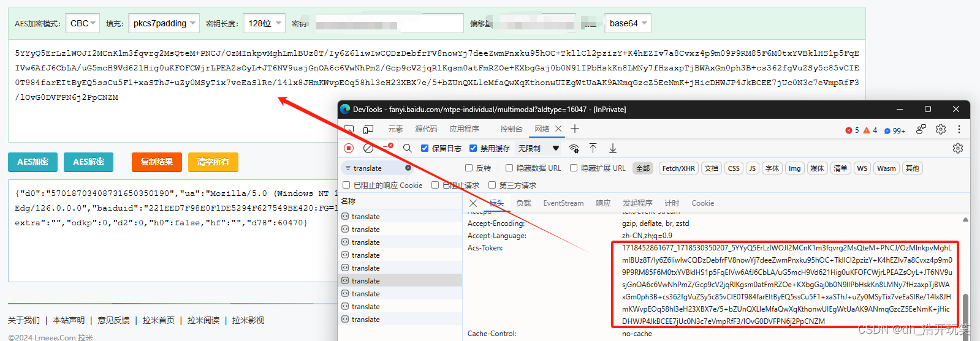The image size is (980, 341).
Task: Filter requests by Img type
Action: (x=794, y=168)
